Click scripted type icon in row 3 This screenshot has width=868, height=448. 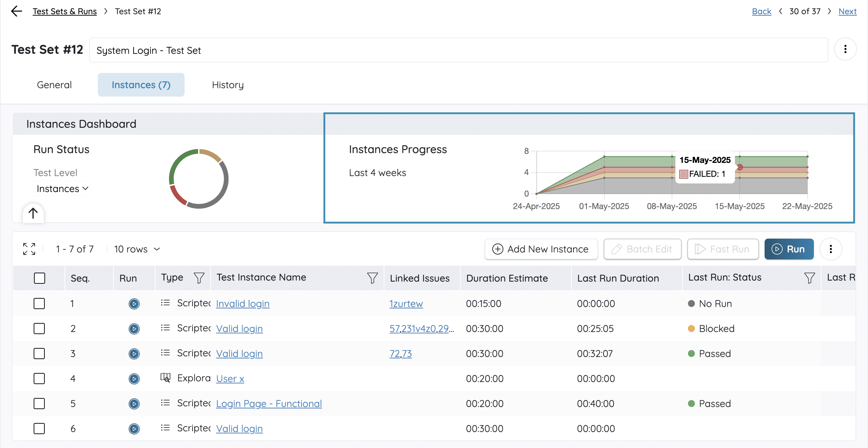[165, 353]
